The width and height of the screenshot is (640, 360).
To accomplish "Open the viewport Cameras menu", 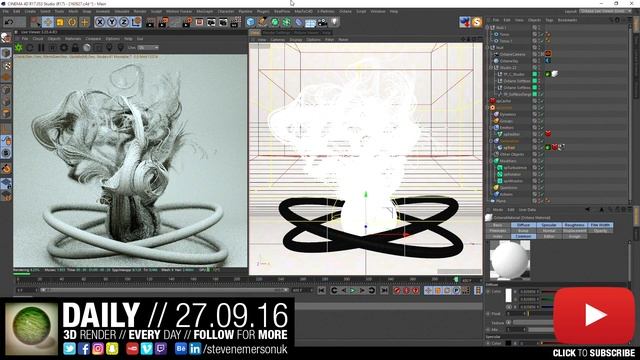I will coord(278,40).
